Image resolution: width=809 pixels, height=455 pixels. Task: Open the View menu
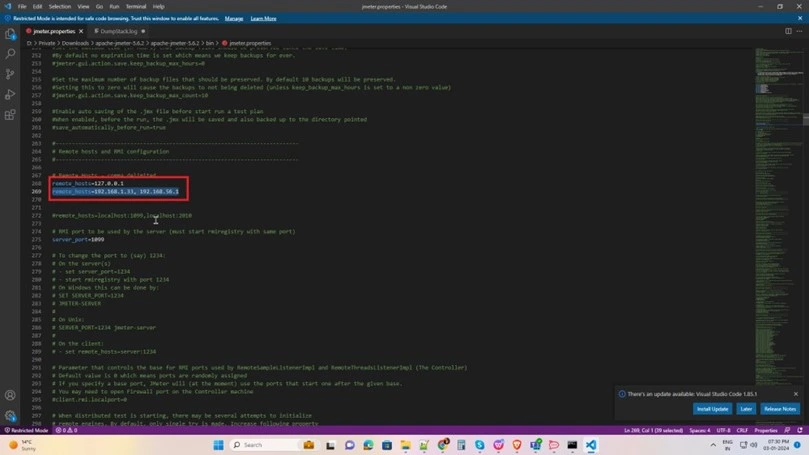click(x=83, y=7)
